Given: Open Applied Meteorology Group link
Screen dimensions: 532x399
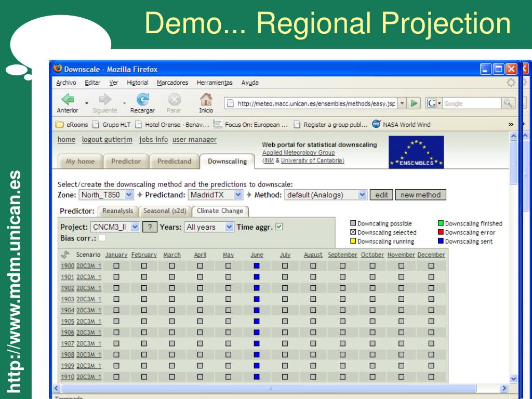Looking at the screenshot, I should pos(298,153).
